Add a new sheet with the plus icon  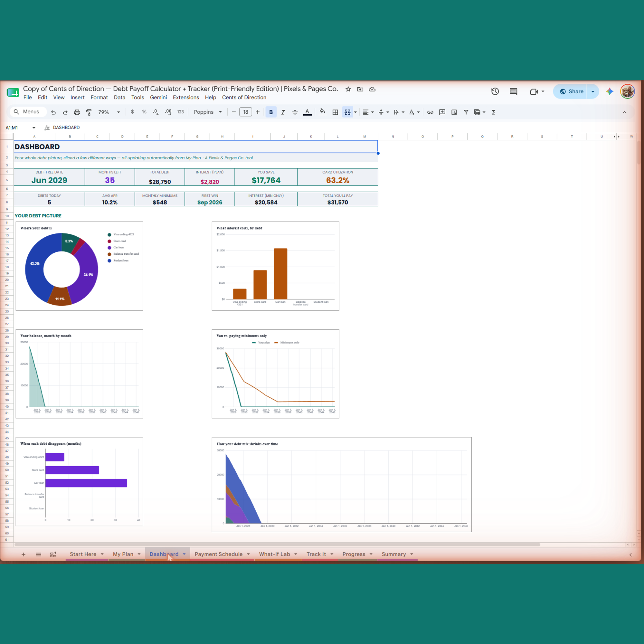pyautogui.click(x=23, y=554)
